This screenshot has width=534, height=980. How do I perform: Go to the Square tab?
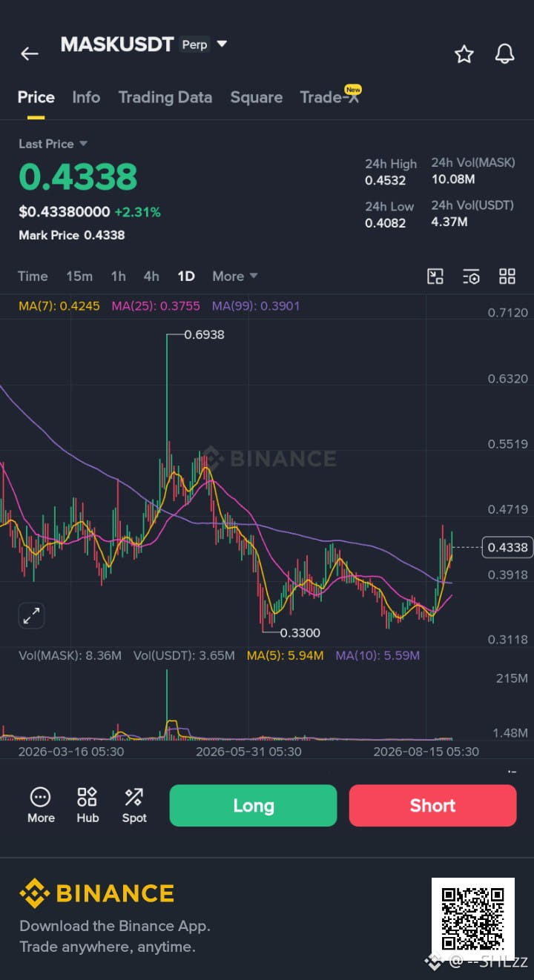256,97
